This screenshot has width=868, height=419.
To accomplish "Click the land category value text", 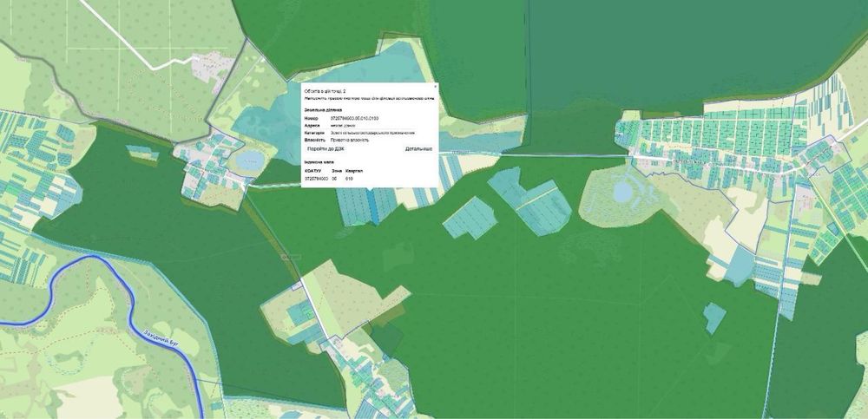I will click(x=372, y=133).
